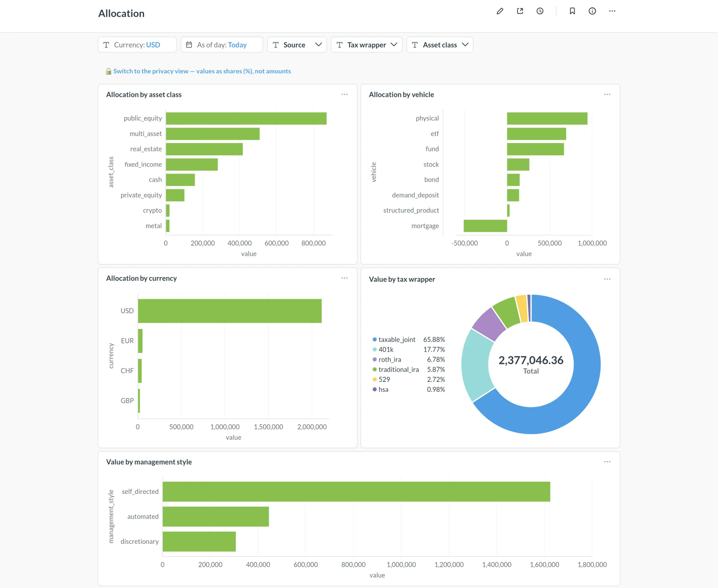Viewport: 718px width, 588px height.
Task: Toggle traditional_ira legend green dot
Action: (375, 369)
